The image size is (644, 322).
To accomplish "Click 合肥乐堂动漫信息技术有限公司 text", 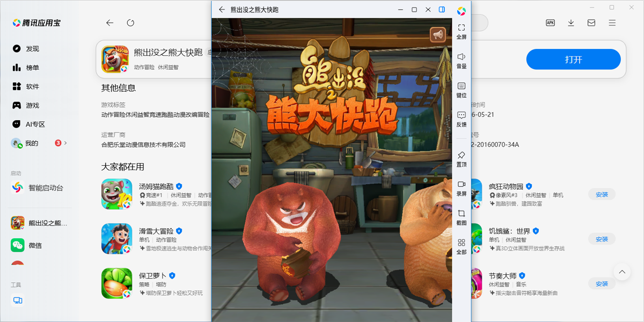I will click(x=143, y=144).
